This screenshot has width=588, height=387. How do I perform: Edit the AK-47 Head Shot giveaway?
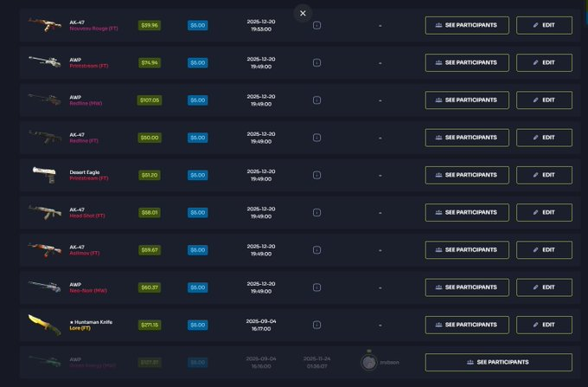tap(544, 212)
